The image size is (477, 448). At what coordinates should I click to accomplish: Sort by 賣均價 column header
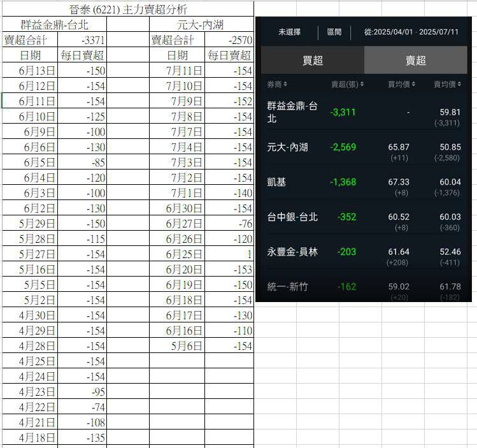pyautogui.click(x=447, y=84)
